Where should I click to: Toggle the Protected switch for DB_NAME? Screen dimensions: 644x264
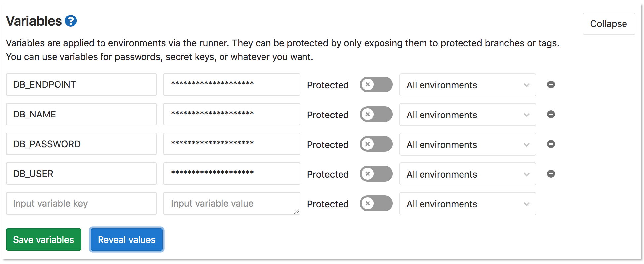pos(376,114)
